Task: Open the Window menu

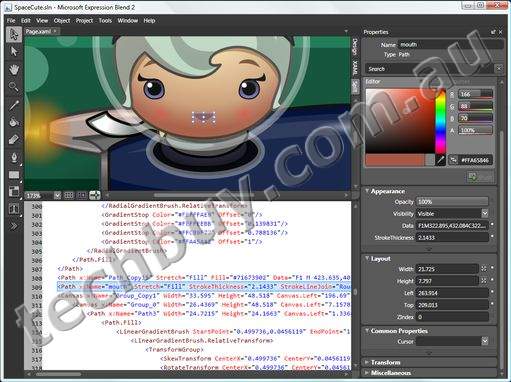Action: pyautogui.click(x=128, y=21)
